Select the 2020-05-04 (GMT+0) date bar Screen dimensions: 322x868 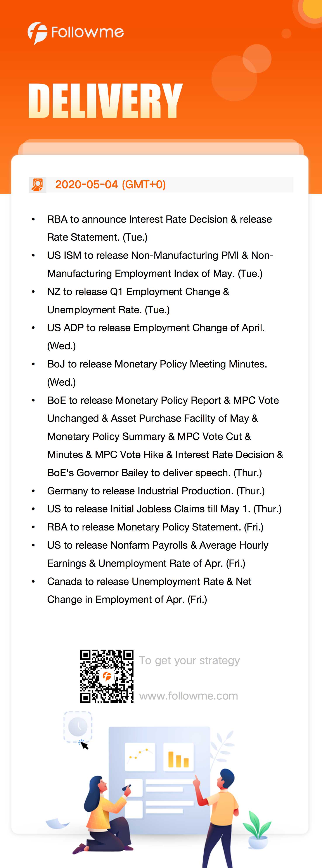pos(161,185)
